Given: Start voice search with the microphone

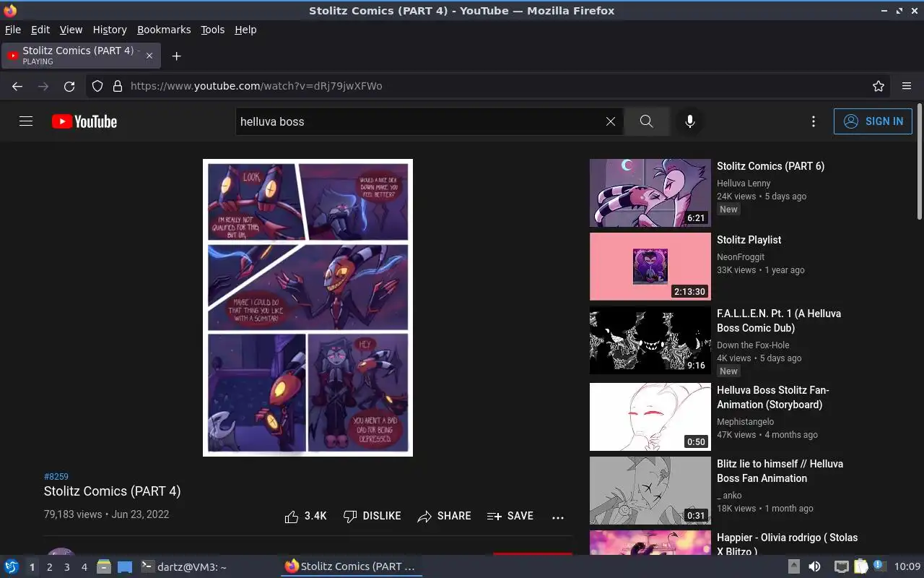Looking at the screenshot, I should tap(690, 121).
